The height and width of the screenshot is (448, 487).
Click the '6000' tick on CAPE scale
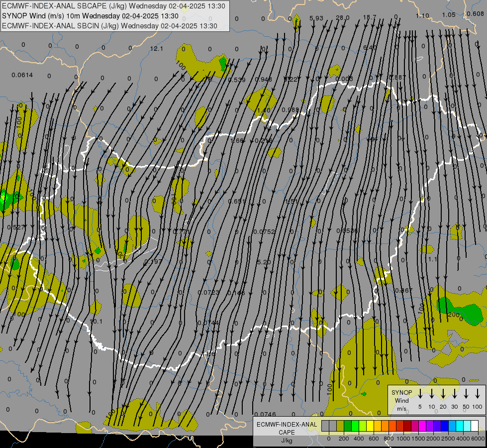pyautogui.click(x=479, y=439)
